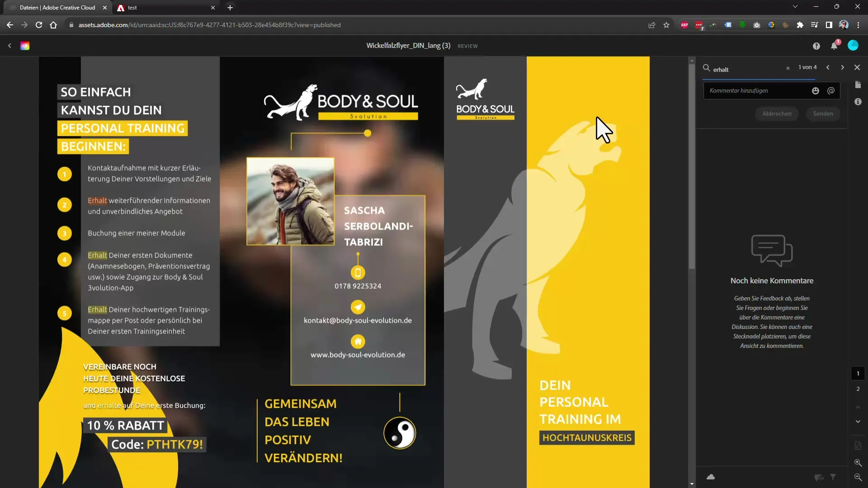This screenshot has width=868, height=488.
Task: Open the Chrome profile avatar
Action: click(x=844, y=25)
